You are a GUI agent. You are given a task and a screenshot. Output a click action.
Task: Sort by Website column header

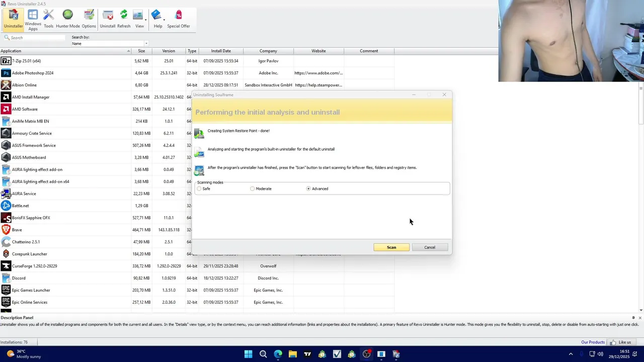(318, 51)
